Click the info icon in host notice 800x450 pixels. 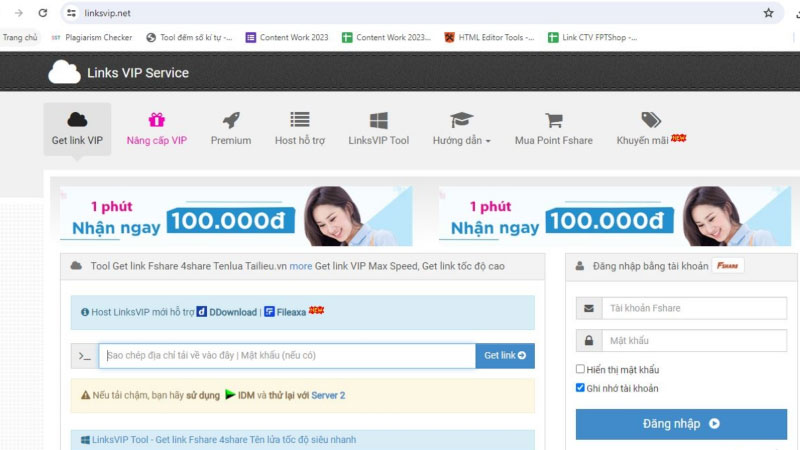click(85, 312)
